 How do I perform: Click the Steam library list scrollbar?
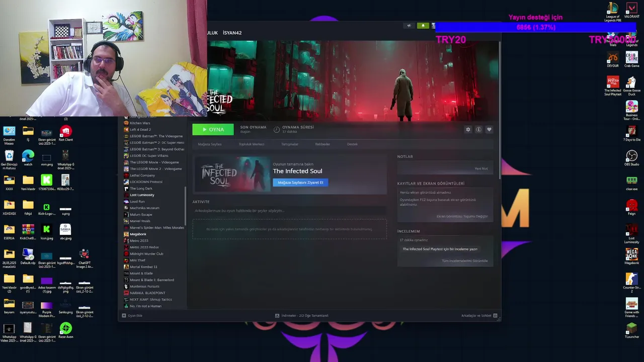coord(186,206)
